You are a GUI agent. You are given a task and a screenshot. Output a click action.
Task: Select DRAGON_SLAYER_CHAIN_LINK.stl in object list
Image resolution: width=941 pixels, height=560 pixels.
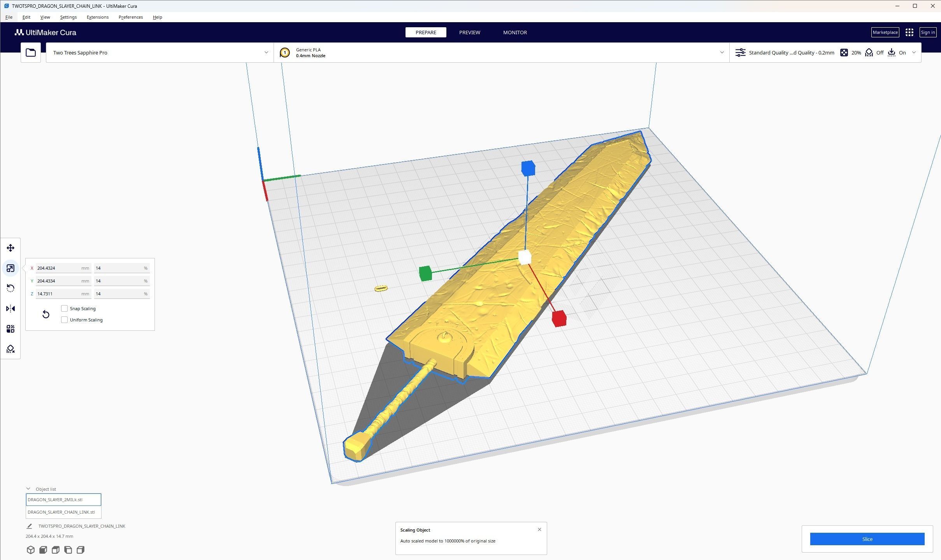tap(63, 512)
